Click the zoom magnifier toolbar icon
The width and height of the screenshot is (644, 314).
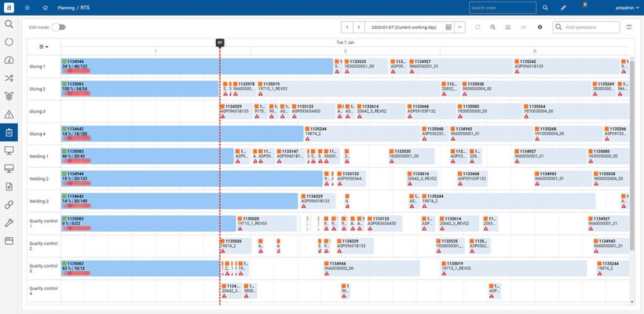click(x=493, y=27)
